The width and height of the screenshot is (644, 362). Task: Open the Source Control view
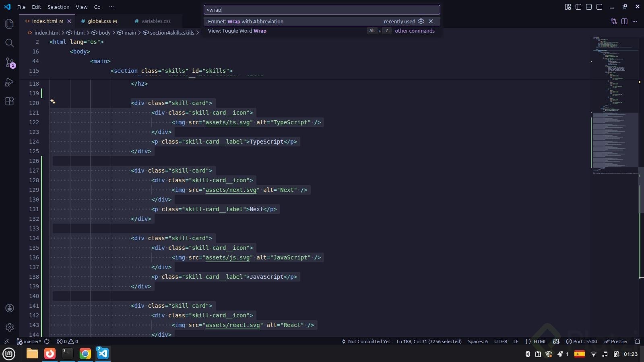[10, 62]
